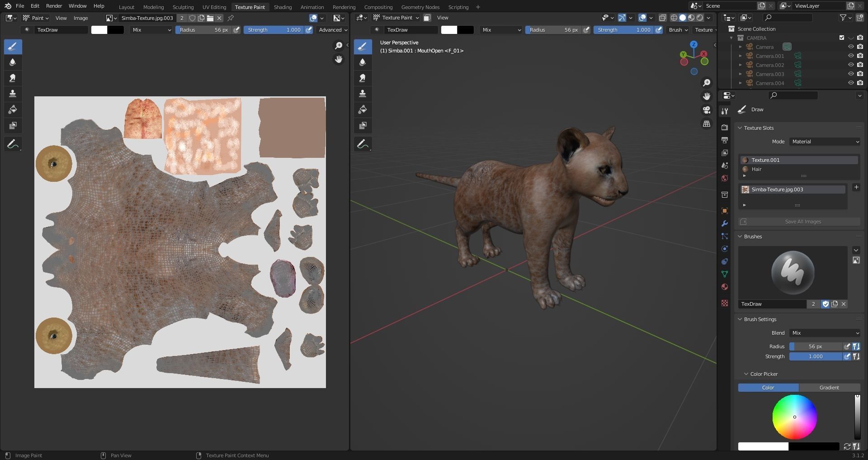The image size is (868, 460).
Task: Switch to the Geometry Nodes workspace tab
Action: [x=420, y=7]
